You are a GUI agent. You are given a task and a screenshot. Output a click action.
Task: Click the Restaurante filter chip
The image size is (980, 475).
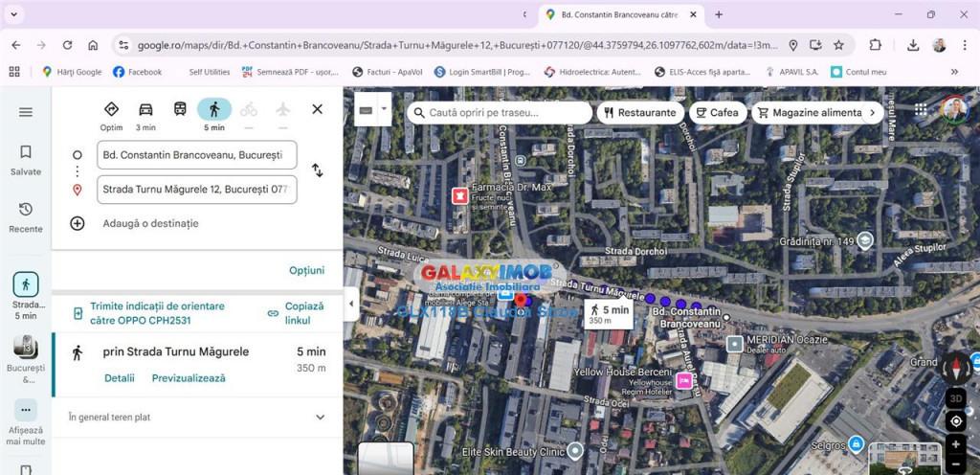pos(637,112)
